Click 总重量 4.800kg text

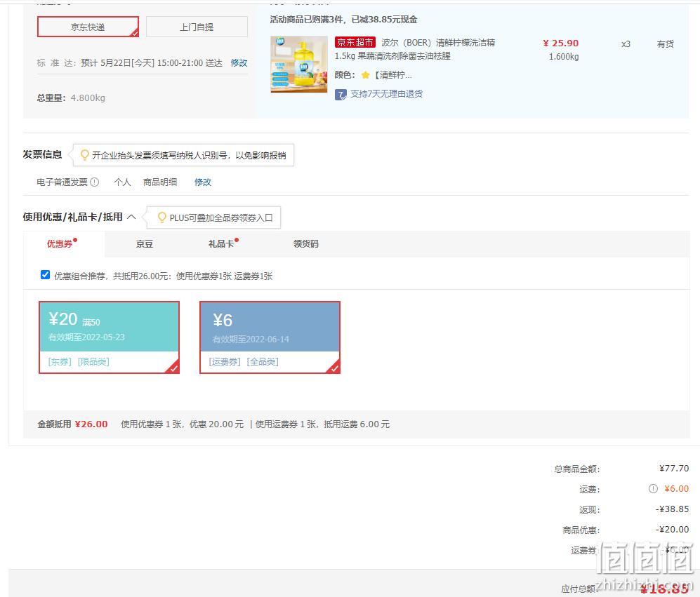pyautogui.click(x=71, y=98)
